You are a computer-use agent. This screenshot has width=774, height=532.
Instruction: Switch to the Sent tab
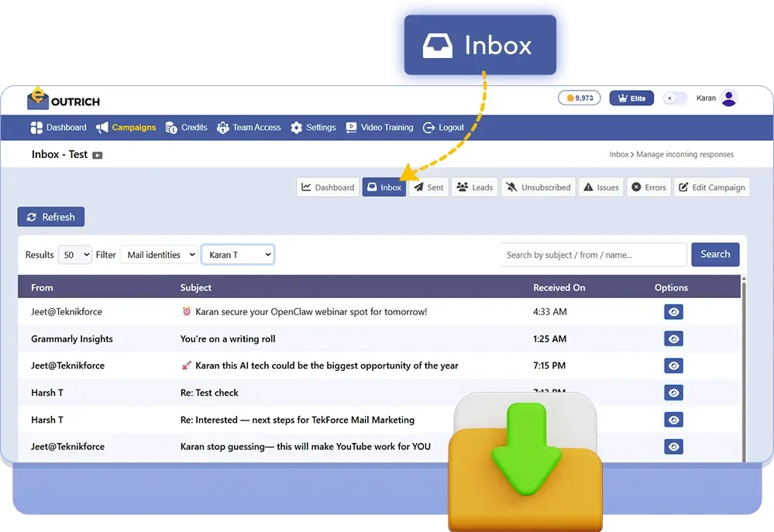pyautogui.click(x=428, y=187)
